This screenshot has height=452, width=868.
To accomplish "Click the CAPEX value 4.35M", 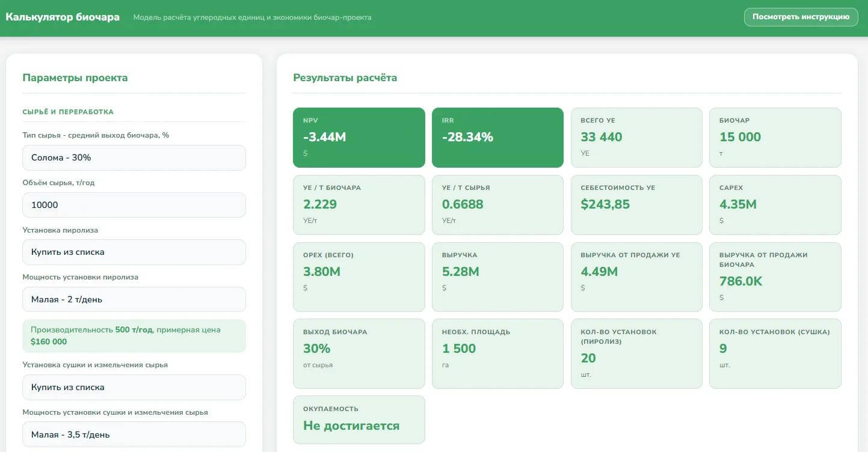I will coord(738,204).
